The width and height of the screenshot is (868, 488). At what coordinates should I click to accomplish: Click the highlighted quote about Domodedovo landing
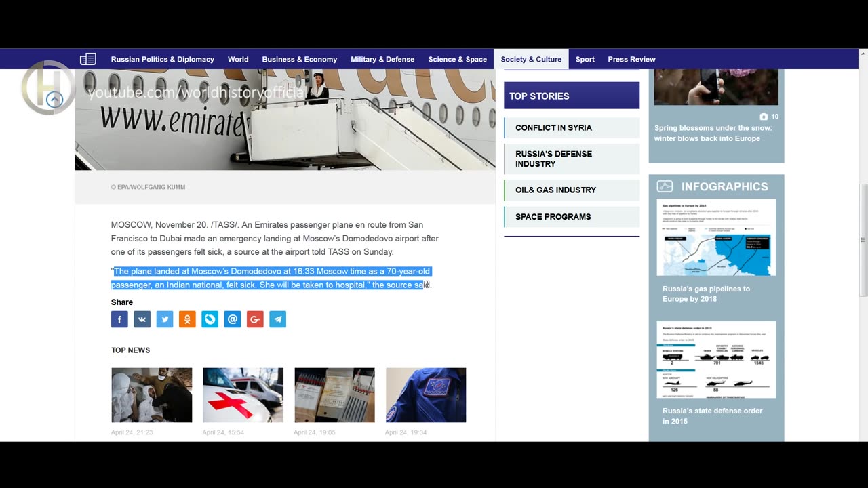271,278
